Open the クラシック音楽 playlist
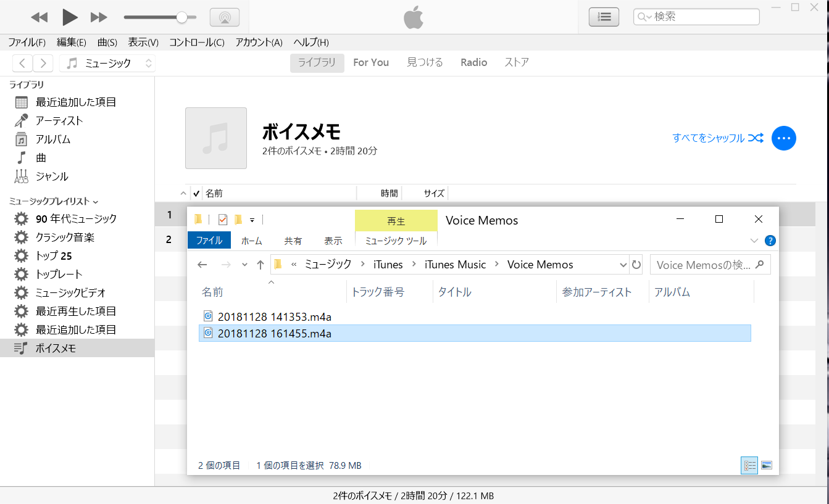 tap(77, 237)
